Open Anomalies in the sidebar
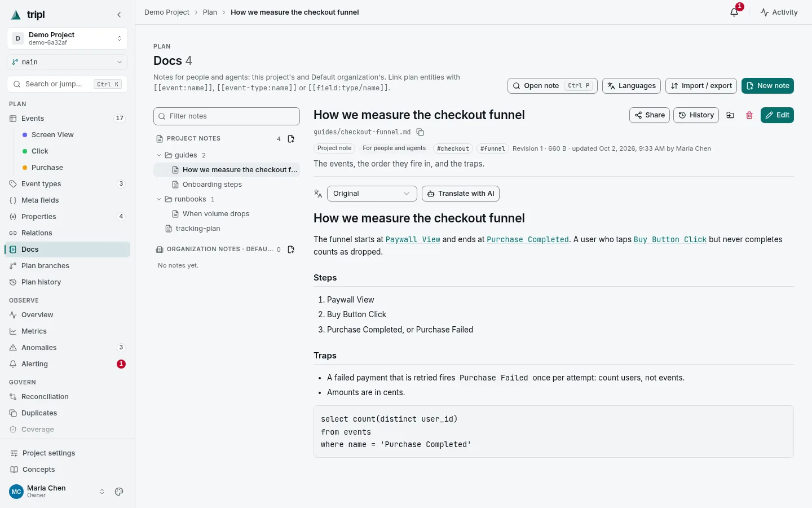The height and width of the screenshot is (508, 812). (68, 348)
